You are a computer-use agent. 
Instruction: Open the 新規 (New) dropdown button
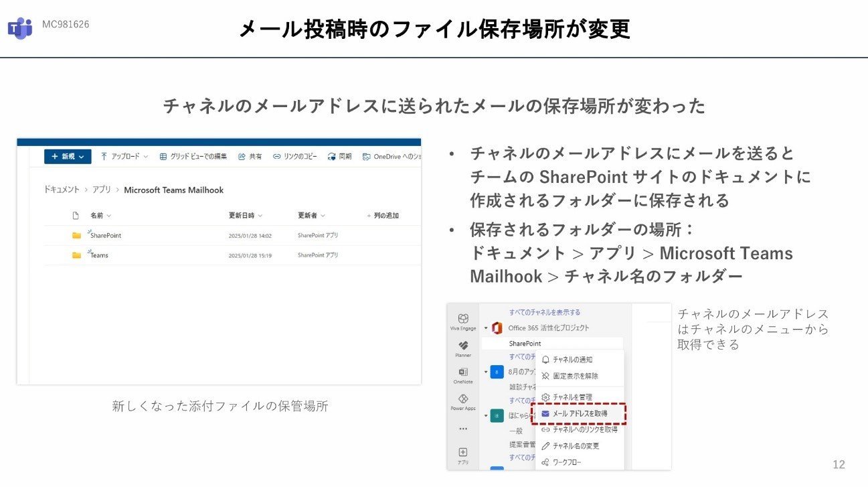click(68, 156)
